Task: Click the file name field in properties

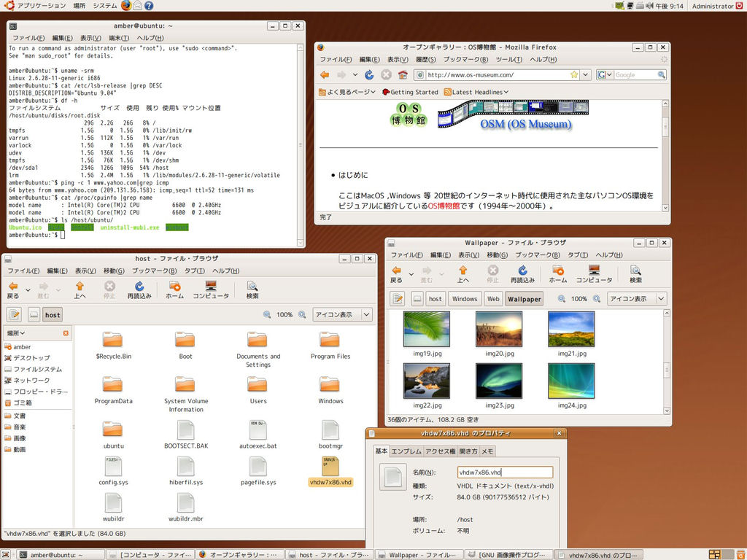Action: point(505,472)
